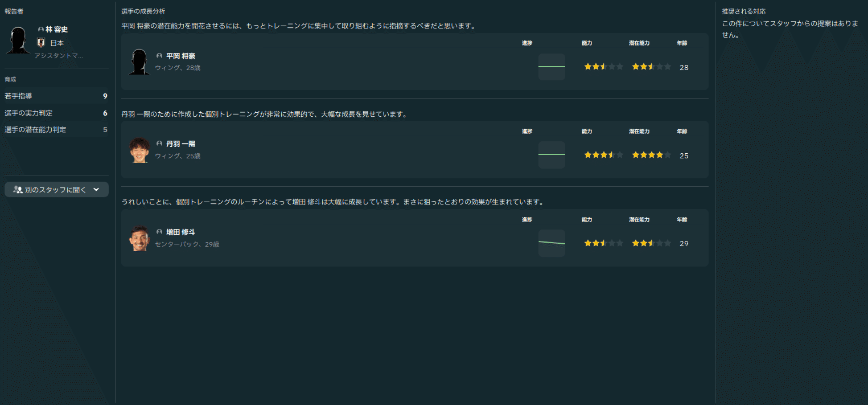Click 増田 修斗's declining progress graph
The image size is (868, 405).
(x=552, y=243)
